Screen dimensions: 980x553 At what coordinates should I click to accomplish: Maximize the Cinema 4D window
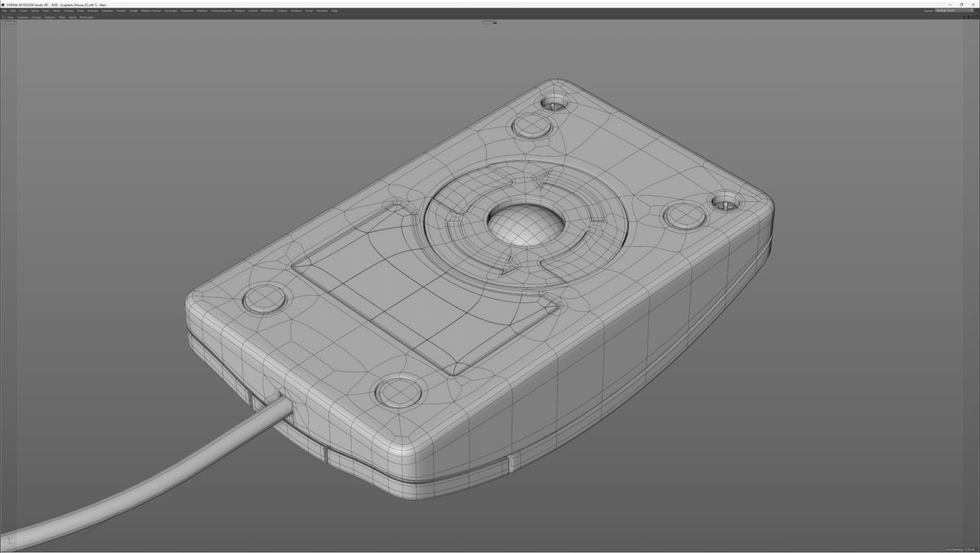pyautogui.click(x=961, y=5)
